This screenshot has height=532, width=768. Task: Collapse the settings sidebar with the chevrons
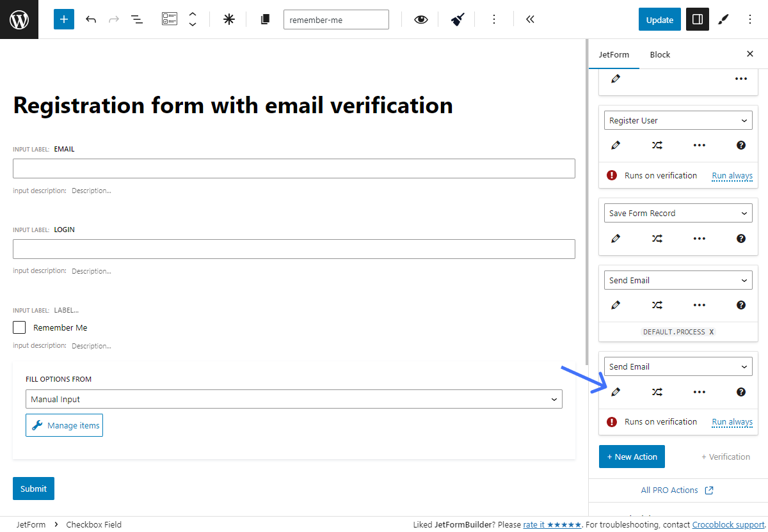click(x=529, y=19)
